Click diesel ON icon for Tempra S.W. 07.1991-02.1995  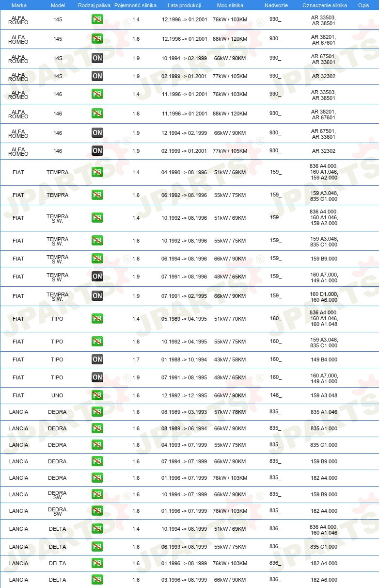coord(97,296)
